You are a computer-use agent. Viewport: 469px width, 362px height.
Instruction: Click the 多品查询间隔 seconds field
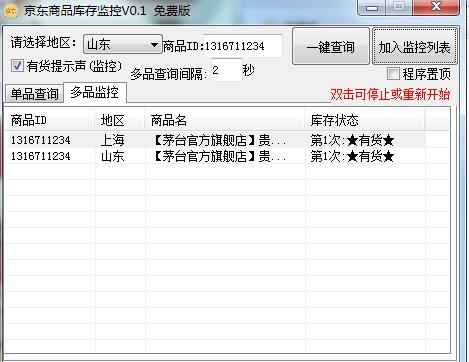226,70
